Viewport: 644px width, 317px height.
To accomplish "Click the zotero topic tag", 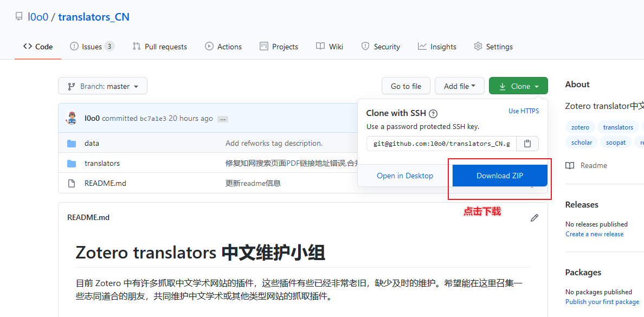I will pyautogui.click(x=580, y=127).
